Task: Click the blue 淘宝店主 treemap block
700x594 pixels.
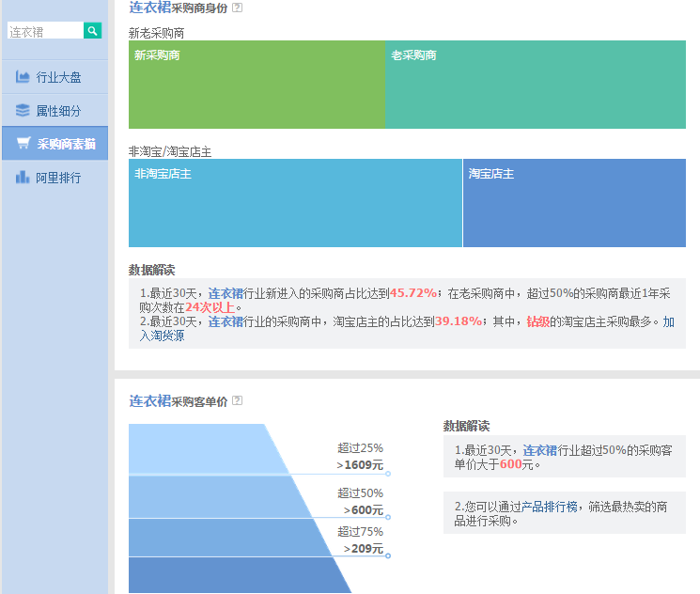Action: pos(574,203)
